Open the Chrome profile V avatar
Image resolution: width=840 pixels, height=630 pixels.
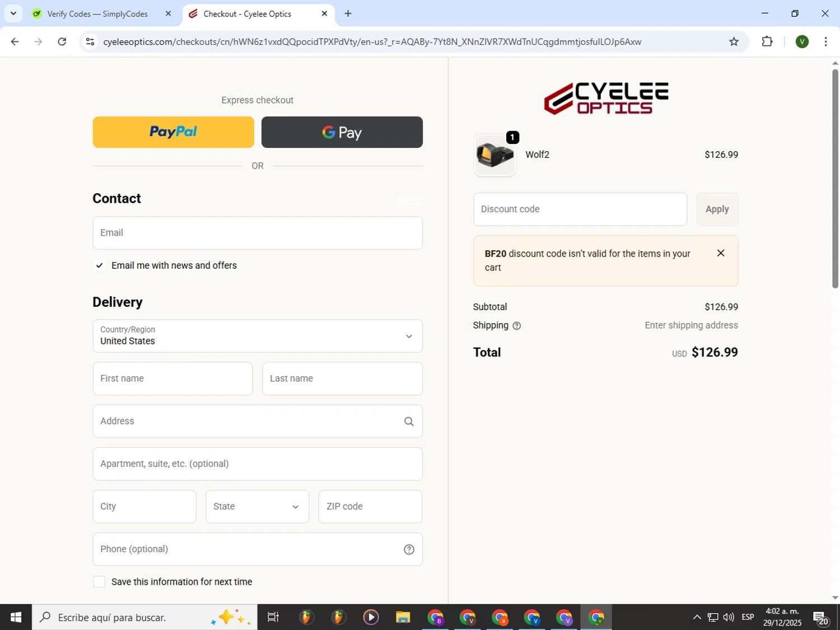[802, 41]
